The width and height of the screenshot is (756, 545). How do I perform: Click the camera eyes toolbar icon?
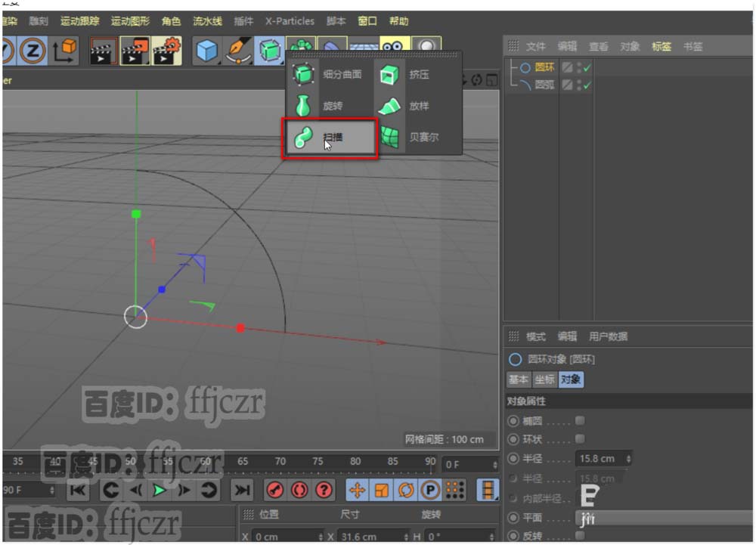click(x=395, y=45)
